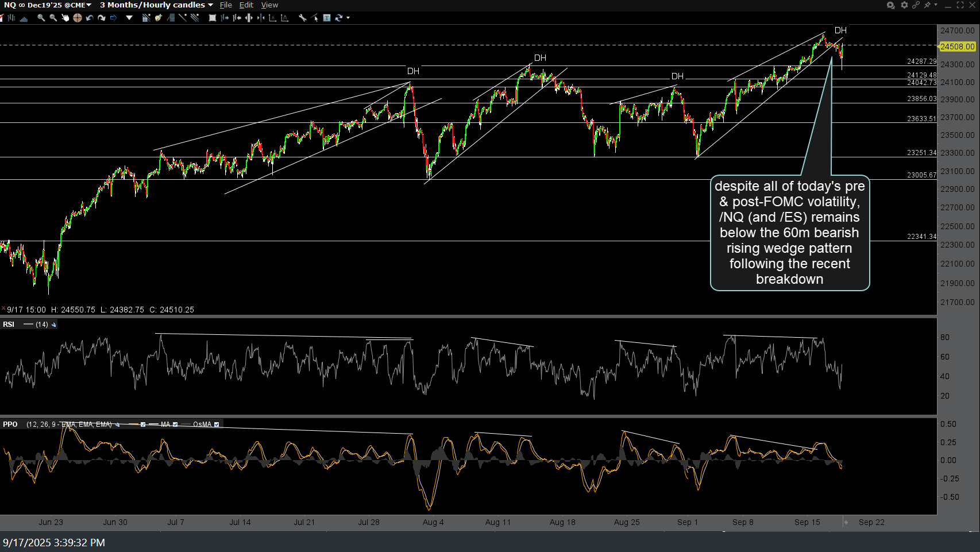Click the orange PPO line color sample

pyautogui.click(x=134, y=424)
